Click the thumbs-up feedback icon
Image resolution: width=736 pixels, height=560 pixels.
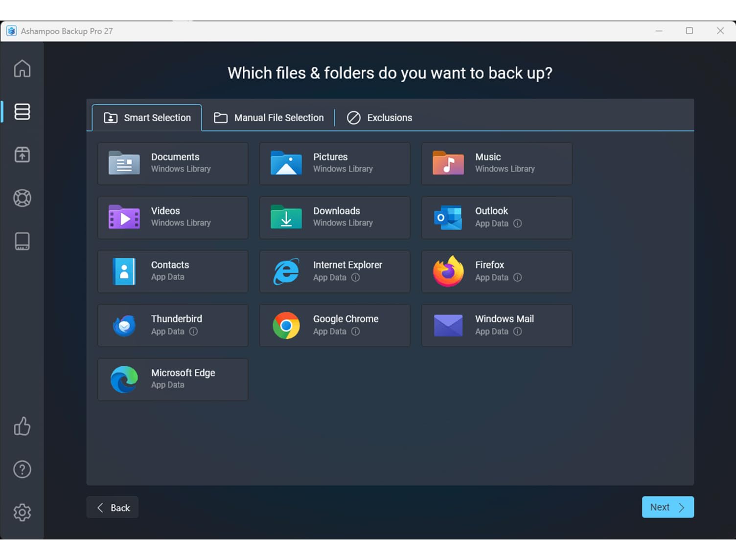22,426
